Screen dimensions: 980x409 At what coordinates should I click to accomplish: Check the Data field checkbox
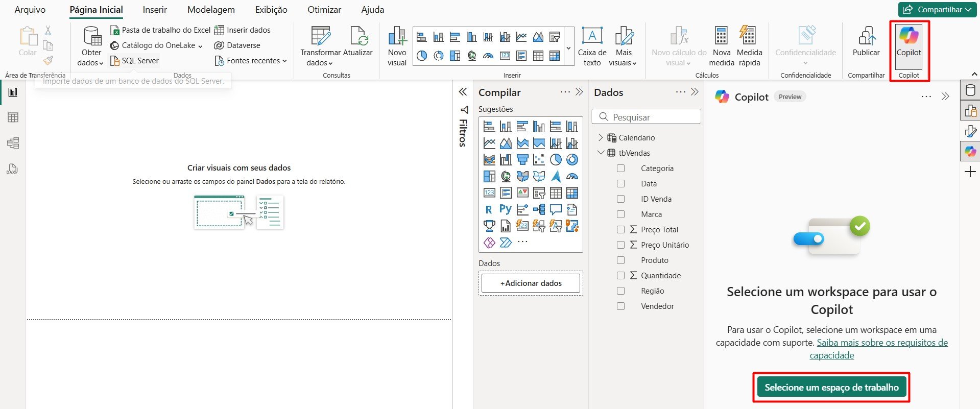pos(620,184)
